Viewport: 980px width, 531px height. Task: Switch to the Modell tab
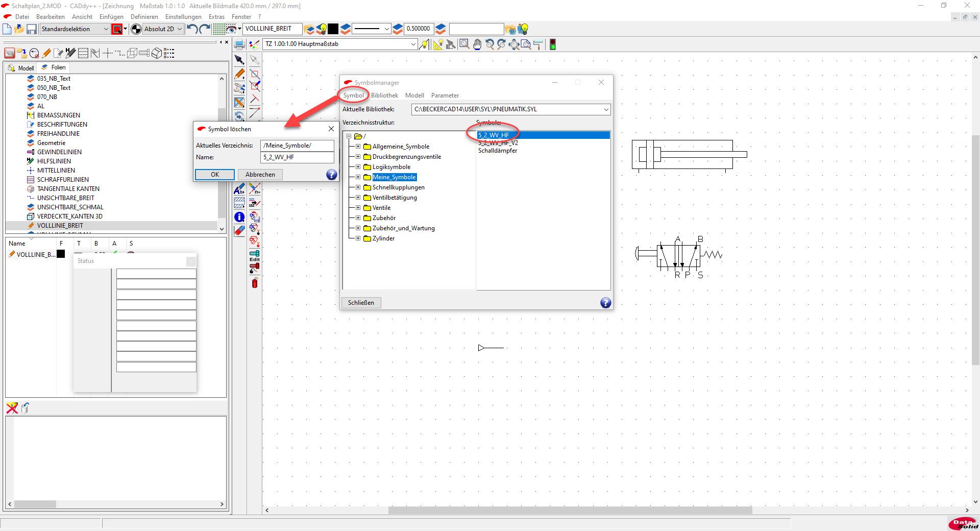point(21,68)
